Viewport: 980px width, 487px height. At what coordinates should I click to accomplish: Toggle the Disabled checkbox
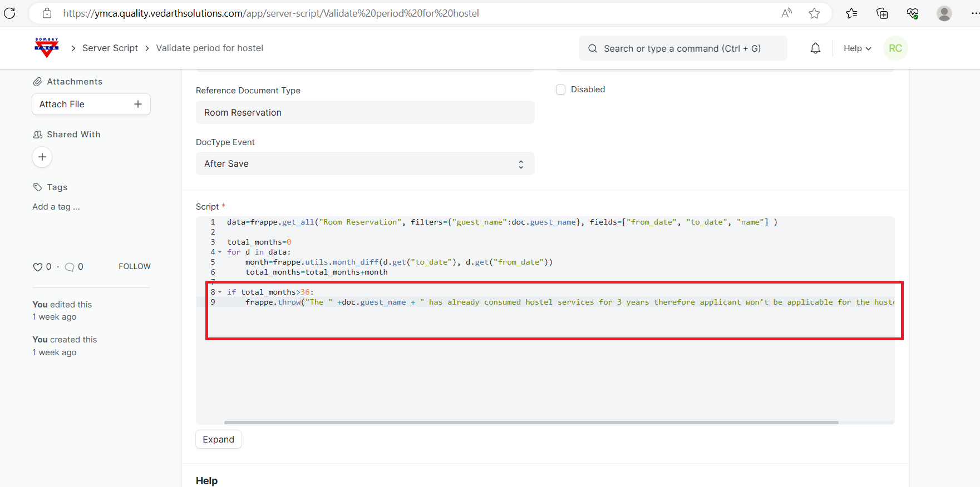coord(560,90)
